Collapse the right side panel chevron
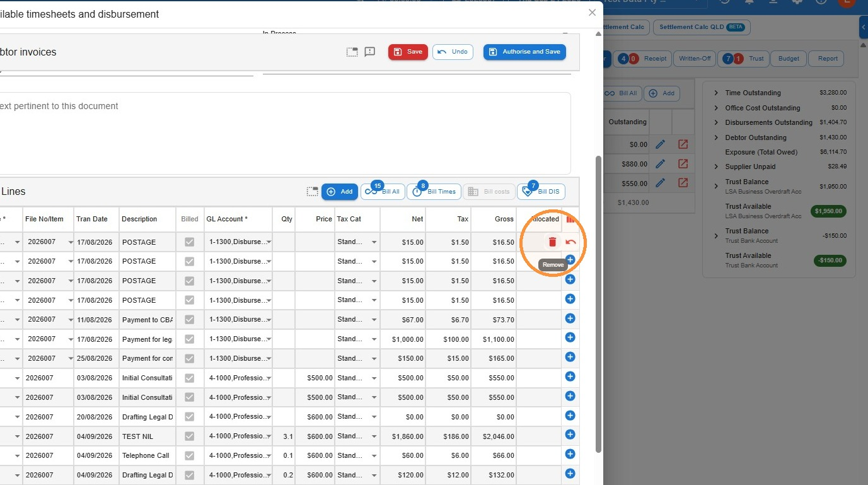Image resolution: width=868 pixels, height=485 pixels. (863, 27)
